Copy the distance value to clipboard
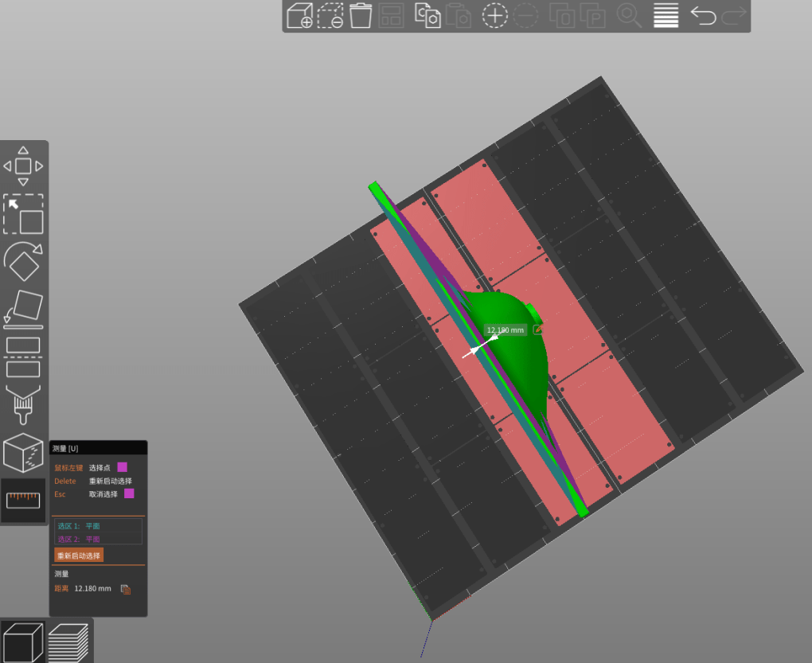This screenshot has height=663, width=812. pyautogui.click(x=125, y=589)
